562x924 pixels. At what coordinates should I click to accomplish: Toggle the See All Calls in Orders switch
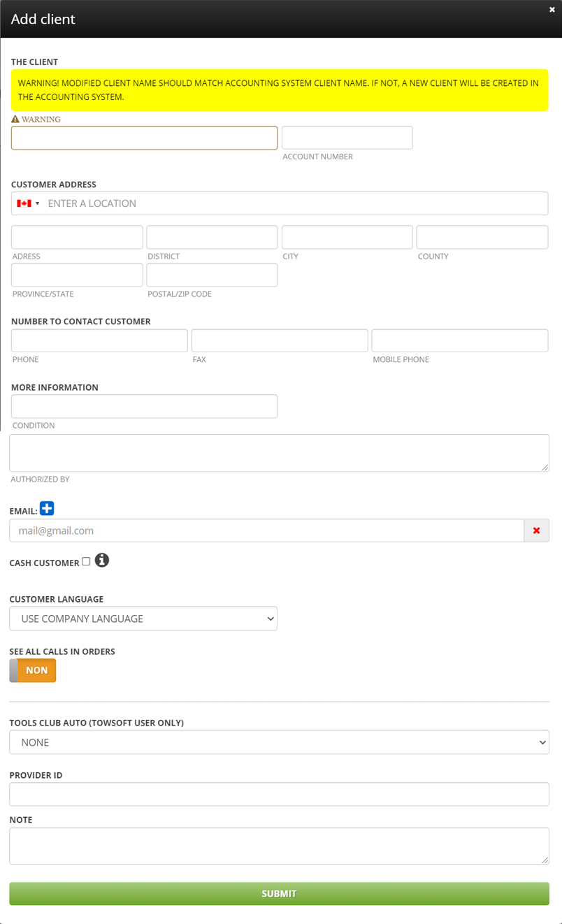(x=33, y=670)
